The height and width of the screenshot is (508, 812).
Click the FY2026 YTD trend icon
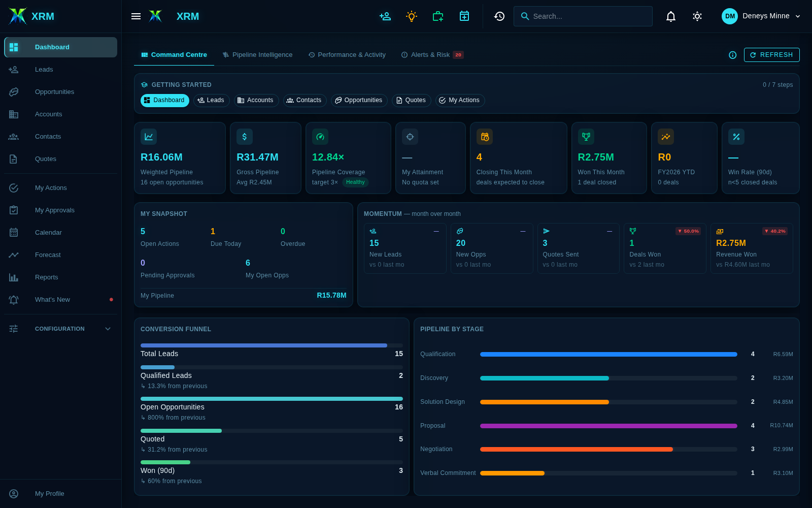pyautogui.click(x=666, y=137)
